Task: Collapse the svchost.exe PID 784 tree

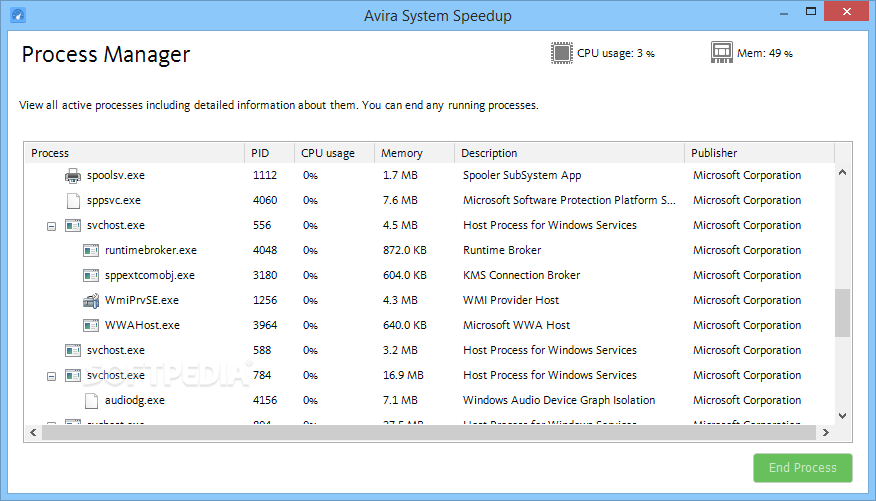Action: 51,376
